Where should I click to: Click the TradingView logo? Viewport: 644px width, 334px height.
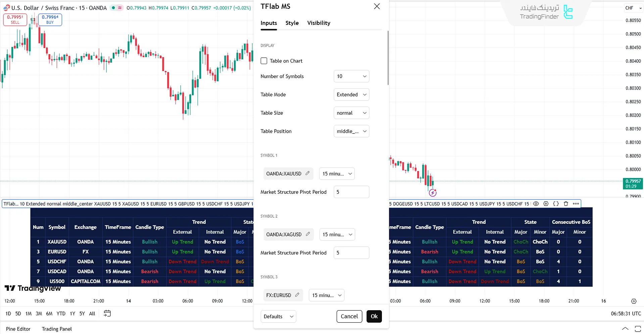point(33,288)
